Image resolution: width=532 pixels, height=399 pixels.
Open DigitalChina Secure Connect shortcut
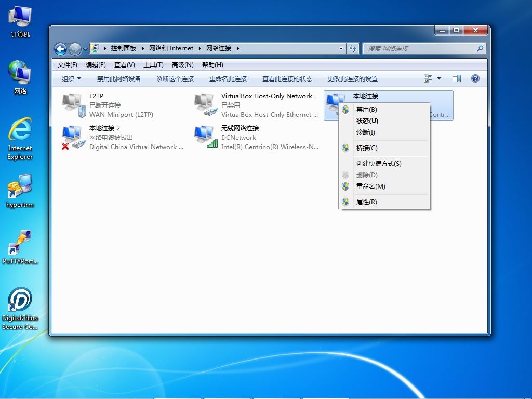click(x=20, y=309)
